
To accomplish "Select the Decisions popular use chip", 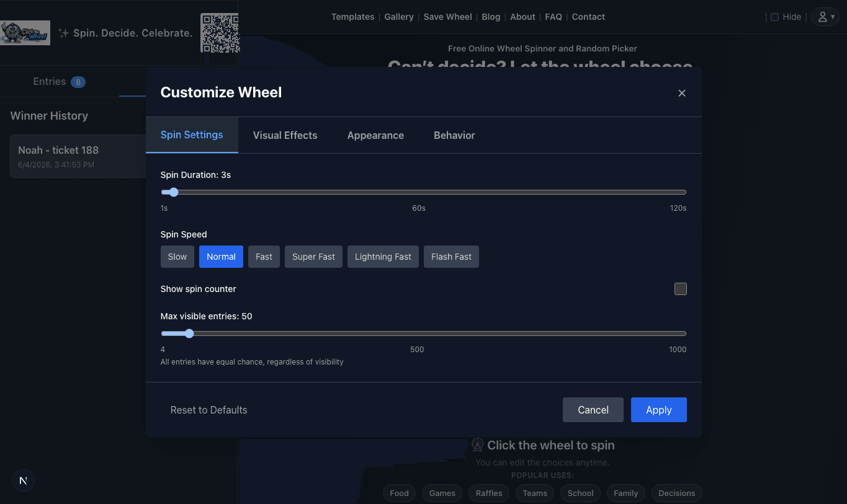I will click(x=677, y=493).
